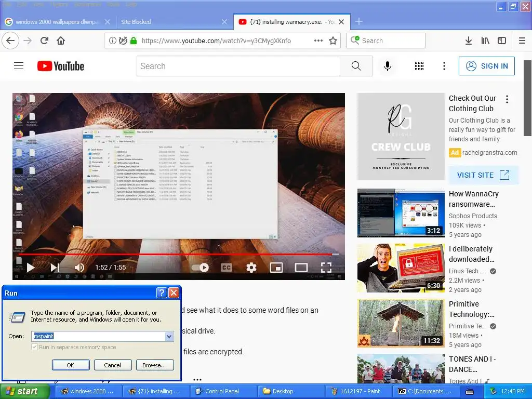Click the VISIT SITE ad link
The image size is (532, 399).
(483, 175)
